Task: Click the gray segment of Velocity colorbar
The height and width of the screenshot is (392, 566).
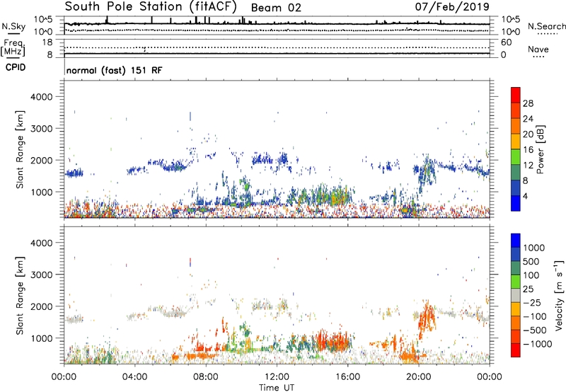Action: tap(516, 296)
